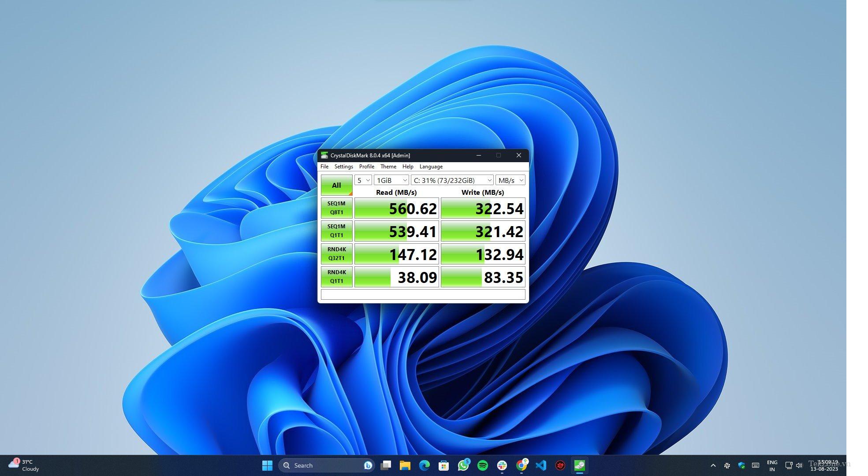
Task: Open the Settings menu in CrystalDiskMark
Action: point(343,167)
